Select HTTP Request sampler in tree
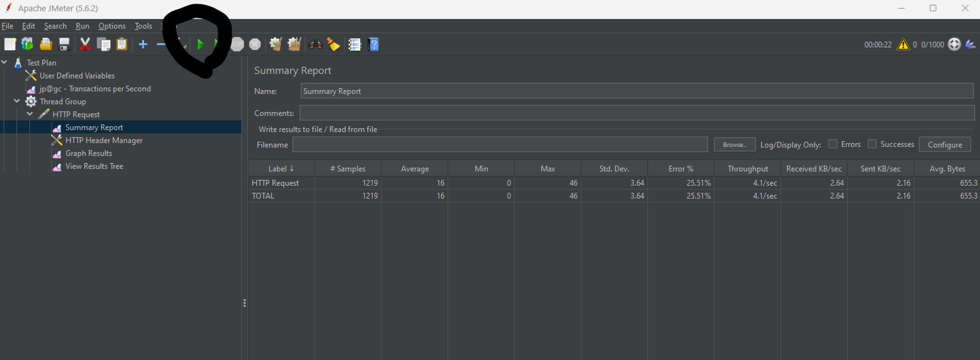The height and width of the screenshot is (360, 980). point(76,115)
